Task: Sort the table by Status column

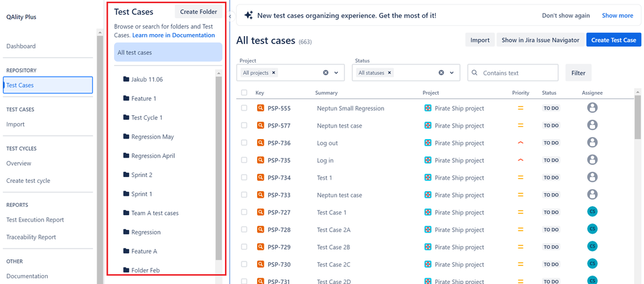Action: (x=549, y=93)
